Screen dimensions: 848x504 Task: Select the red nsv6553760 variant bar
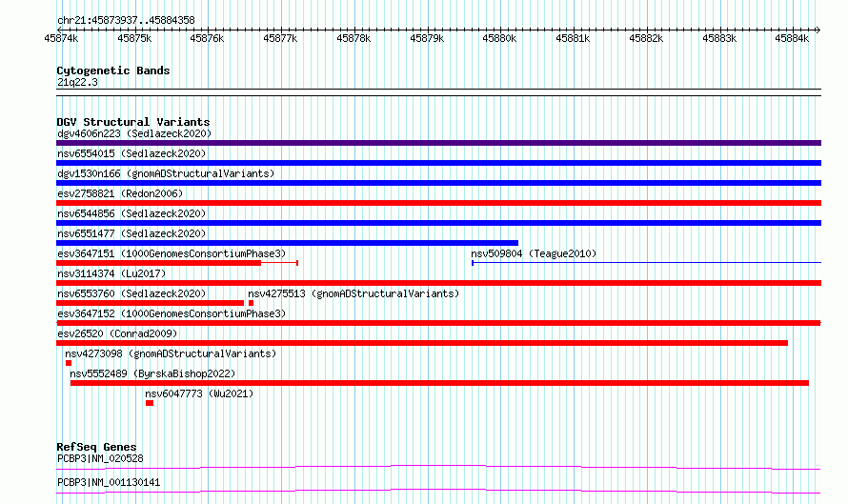[x=150, y=303]
